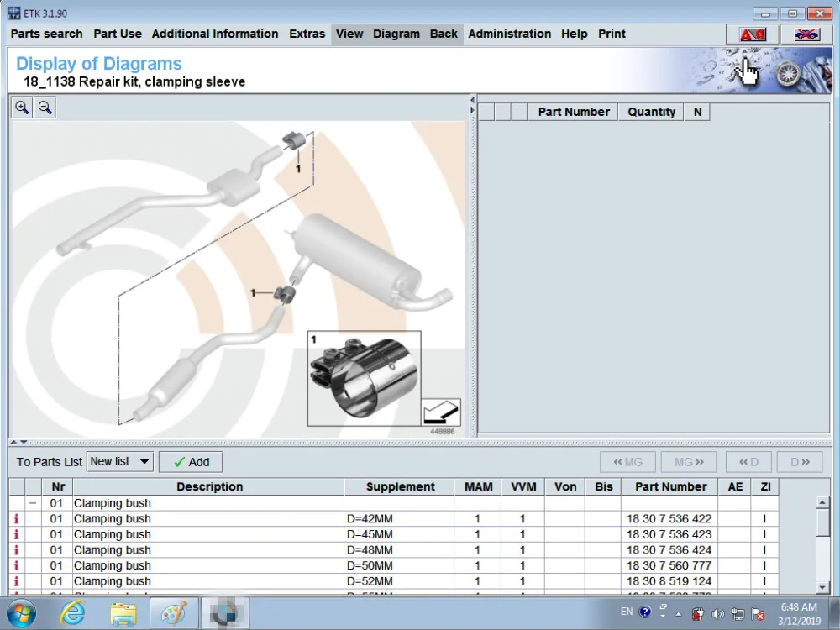Click the help icon in system tray
The height and width of the screenshot is (630, 840).
tap(645, 612)
